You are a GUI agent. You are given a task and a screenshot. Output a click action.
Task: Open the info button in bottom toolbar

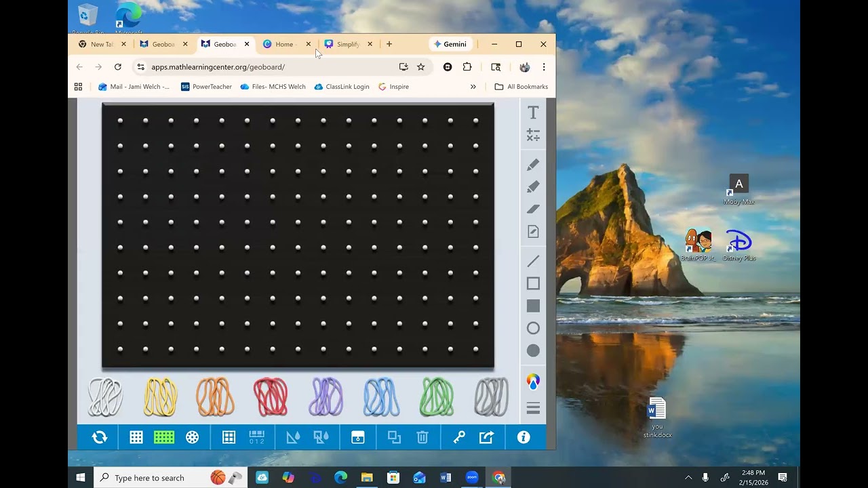coord(524,437)
